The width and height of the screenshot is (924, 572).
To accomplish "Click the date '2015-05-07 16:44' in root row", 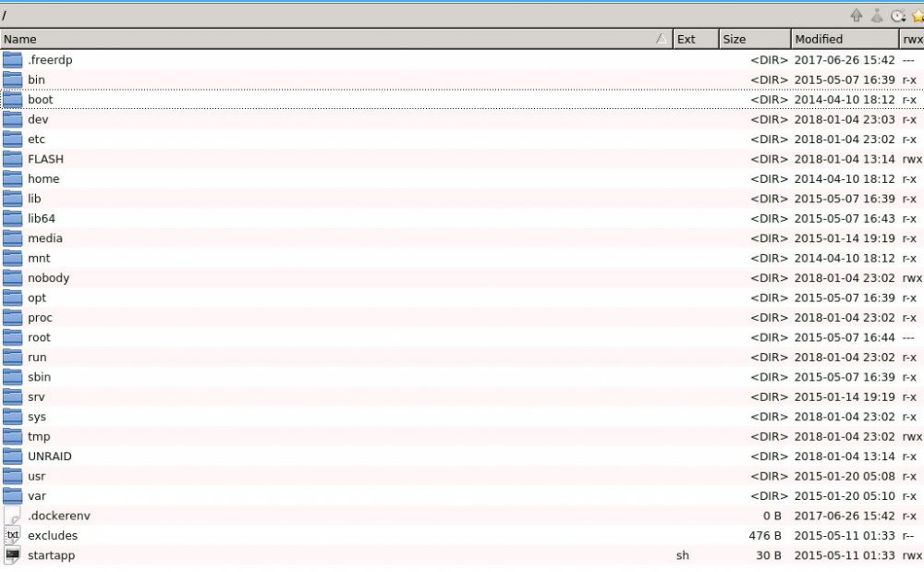I will pos(845,337).
